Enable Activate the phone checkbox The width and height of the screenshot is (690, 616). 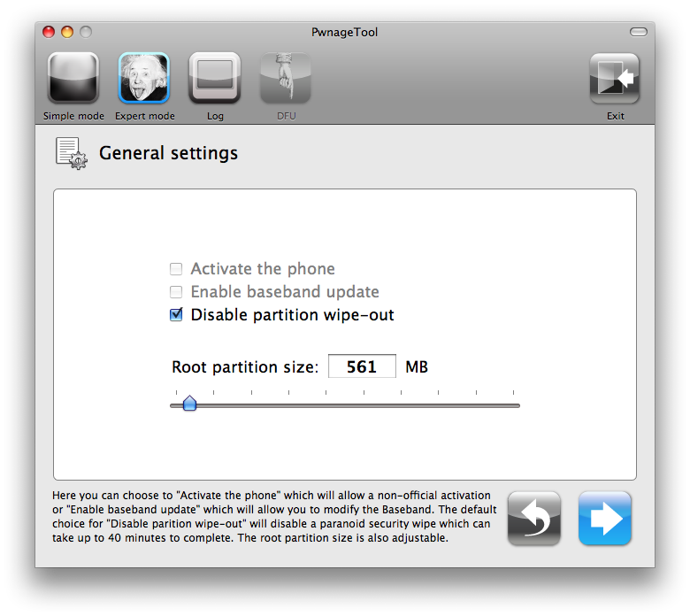point(176,269)
